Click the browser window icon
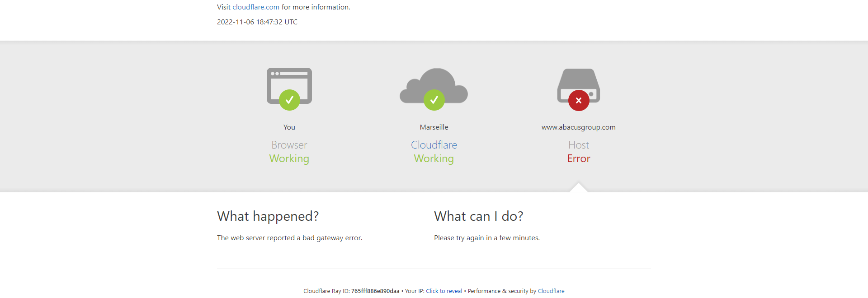The width and height of the screenshot is (868, 298). pos(289,86)
